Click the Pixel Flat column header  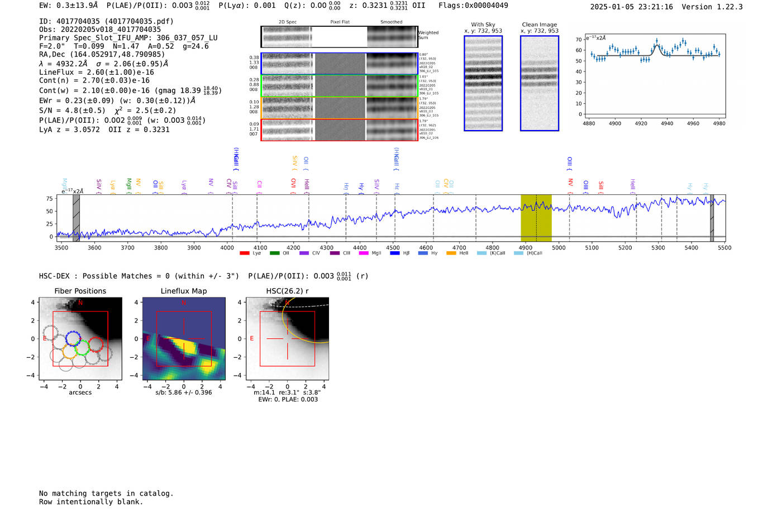point(340,22)
